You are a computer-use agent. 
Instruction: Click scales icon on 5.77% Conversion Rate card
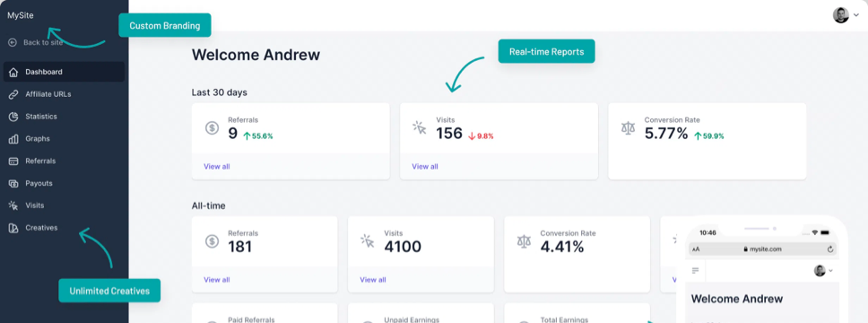(629, 128)
